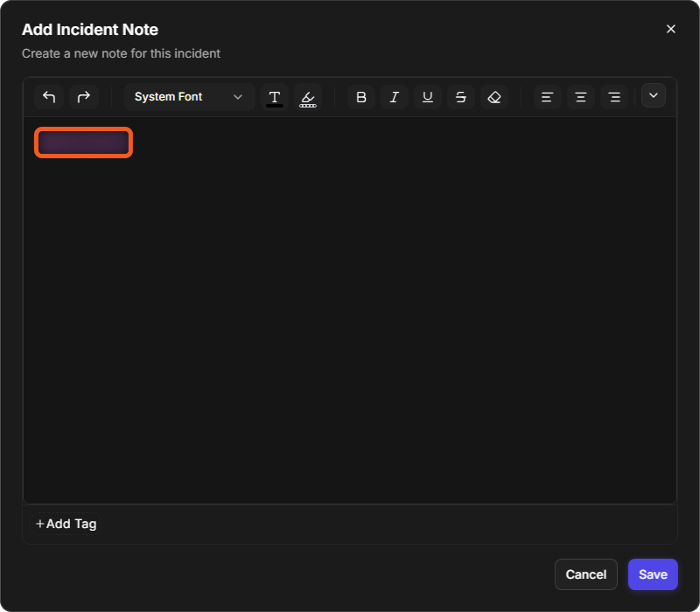Toggle italic formatting
This screenshot has height=612, width=700.
[x=395, y=97]
